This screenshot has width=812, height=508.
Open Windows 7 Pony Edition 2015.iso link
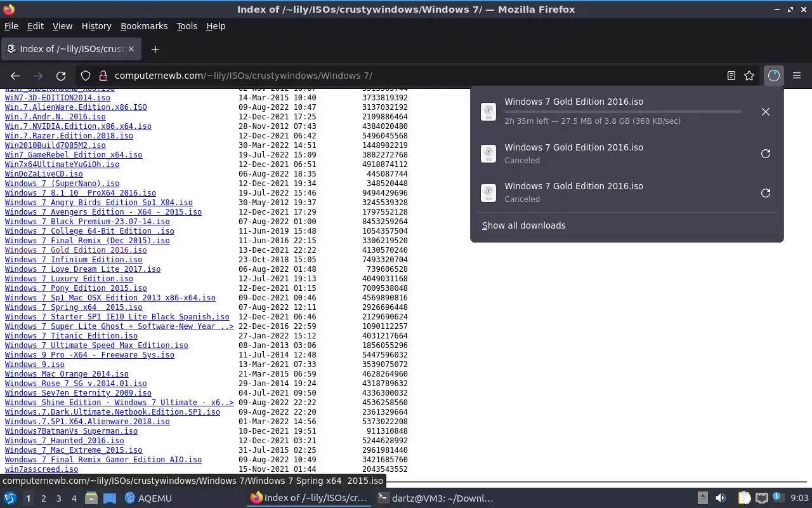pyautogui.click(x=75, y=288)
